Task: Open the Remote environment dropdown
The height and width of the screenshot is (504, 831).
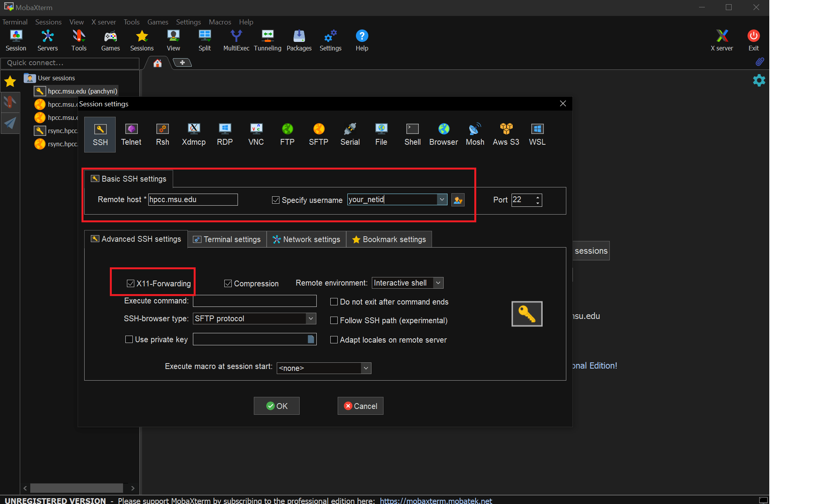Action: 438,283
